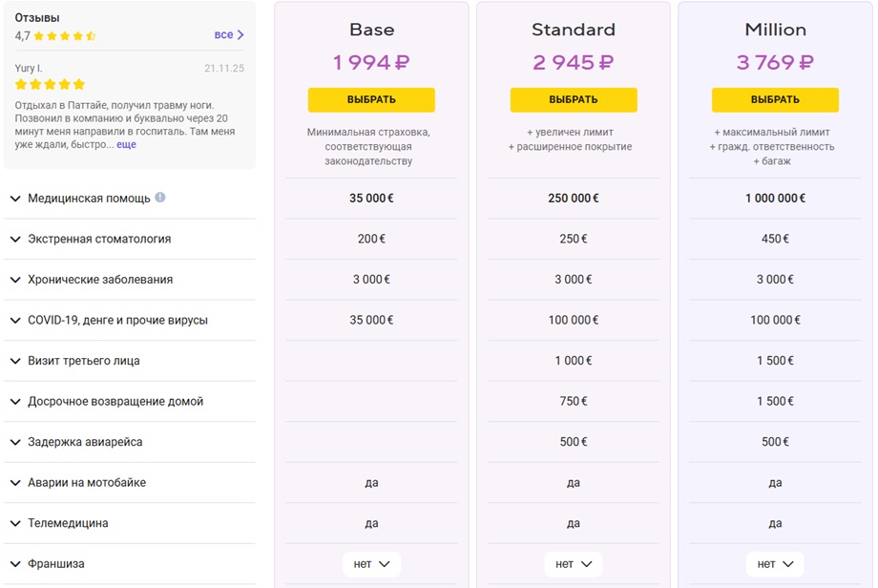Open all reviews via все link
Screen dimensions: 878x588
(223, 34)
